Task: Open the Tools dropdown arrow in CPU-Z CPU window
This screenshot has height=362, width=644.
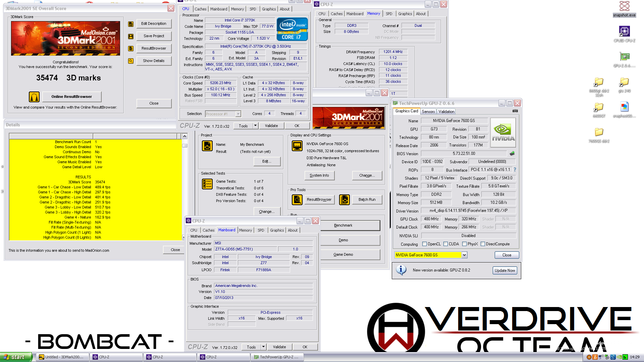Action: click(x=255, y=126)
